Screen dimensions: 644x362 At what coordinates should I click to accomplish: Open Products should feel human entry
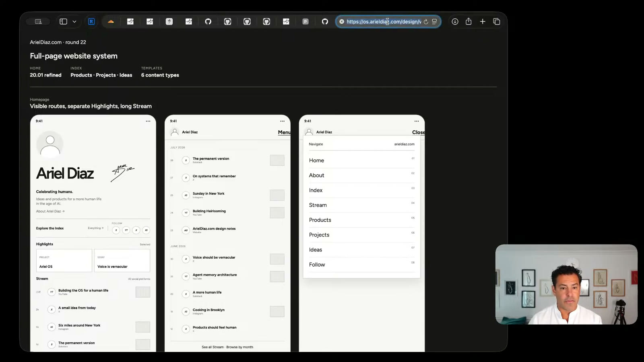(215, 327)
